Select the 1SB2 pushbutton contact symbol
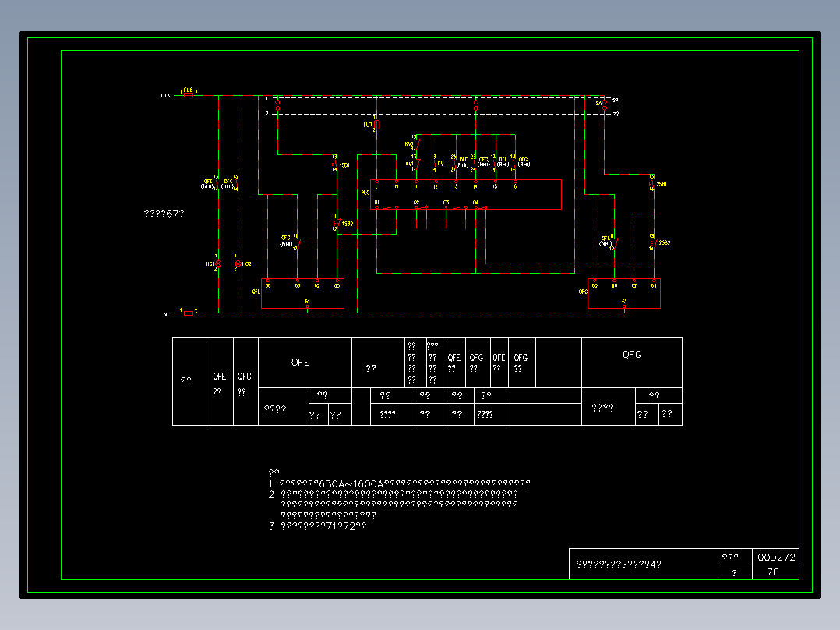 (x=337, y=224)
